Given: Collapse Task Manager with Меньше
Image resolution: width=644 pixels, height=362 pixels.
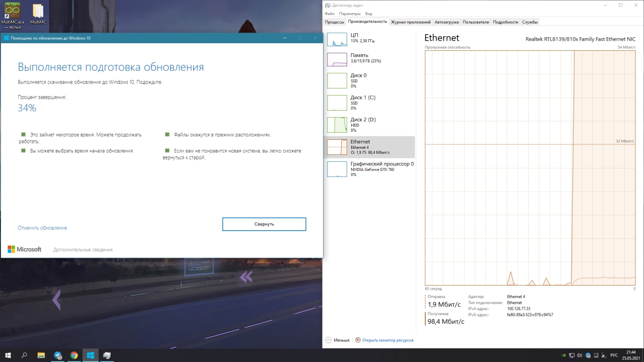Looking at the screenshot, I should click(338, 340).
